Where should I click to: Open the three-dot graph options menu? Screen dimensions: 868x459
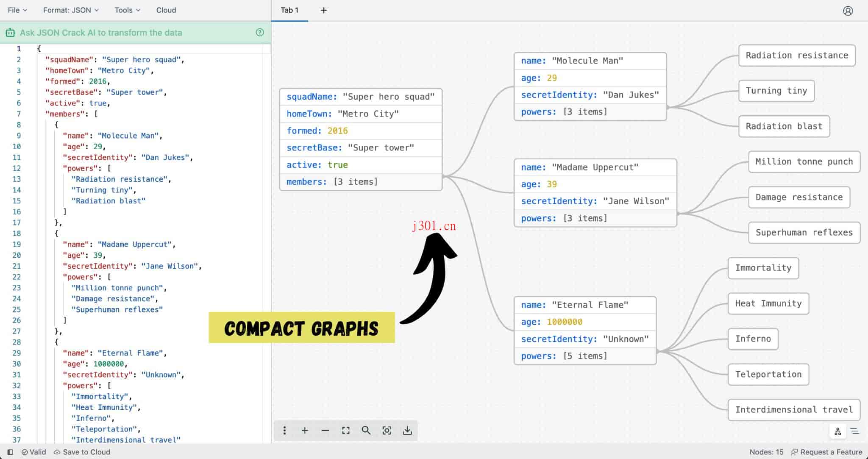pos(284,430)
